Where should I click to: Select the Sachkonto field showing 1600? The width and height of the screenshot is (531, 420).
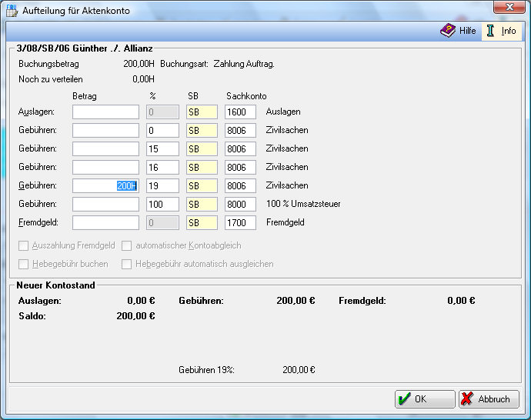click(240, 112)
